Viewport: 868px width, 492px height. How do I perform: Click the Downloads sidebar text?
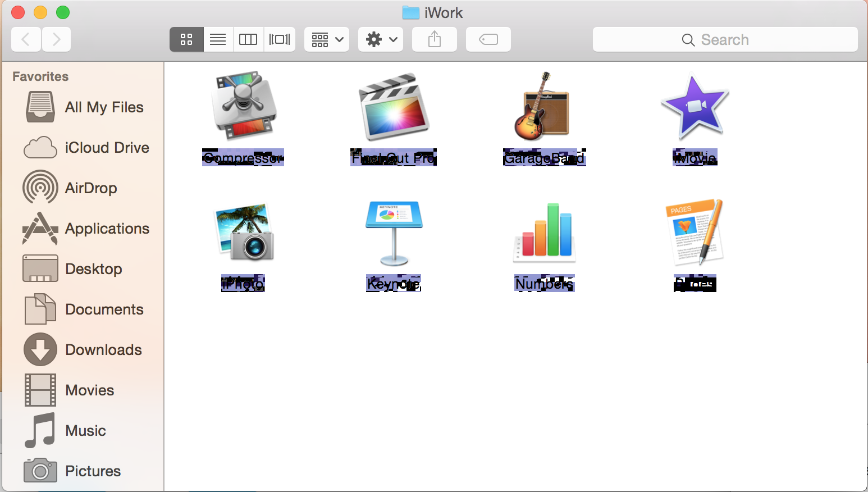pyautogui.click(x=104, y=350)
